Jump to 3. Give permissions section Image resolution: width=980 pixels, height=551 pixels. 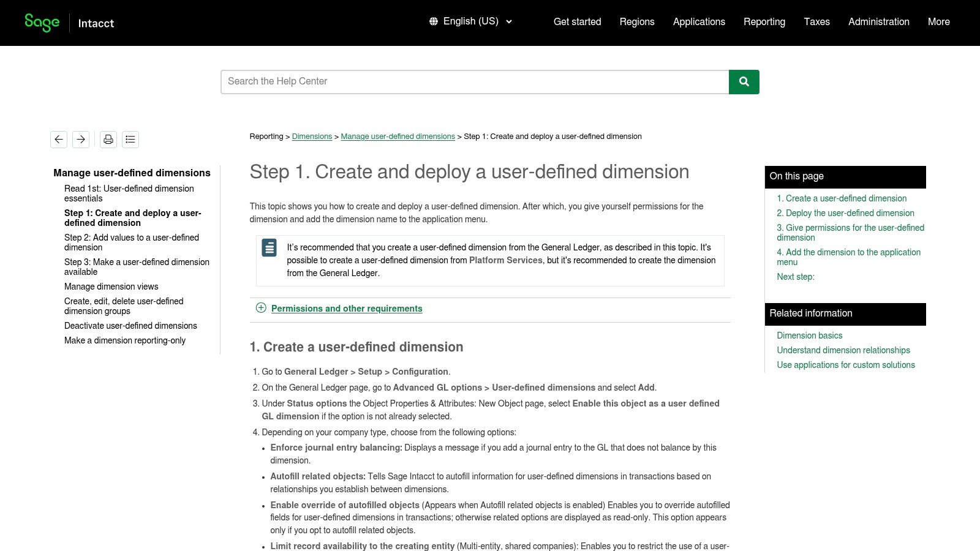point(850,233)
